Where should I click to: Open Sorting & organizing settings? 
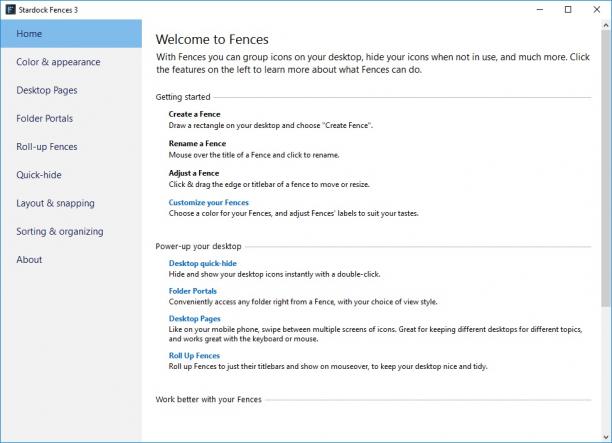(x=71, y=231)
